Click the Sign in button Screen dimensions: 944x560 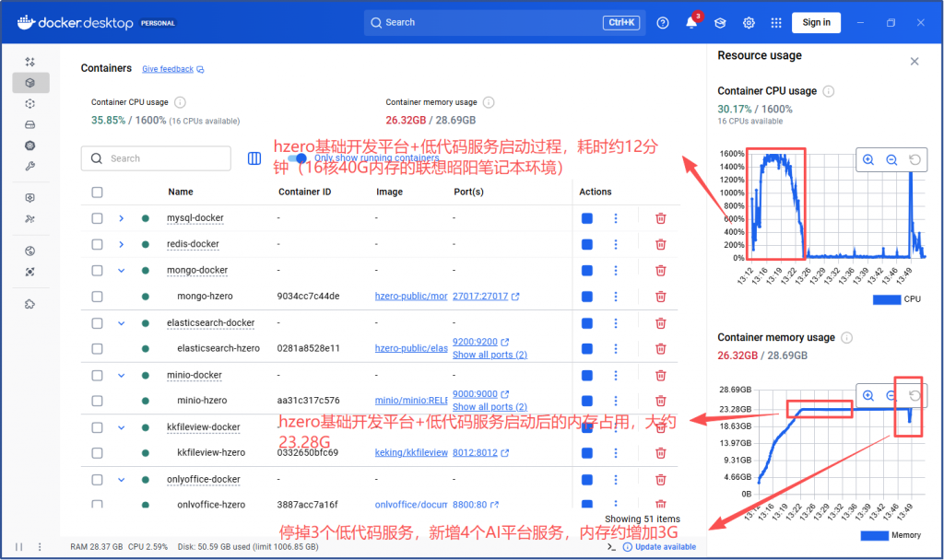tap(816, 23)
